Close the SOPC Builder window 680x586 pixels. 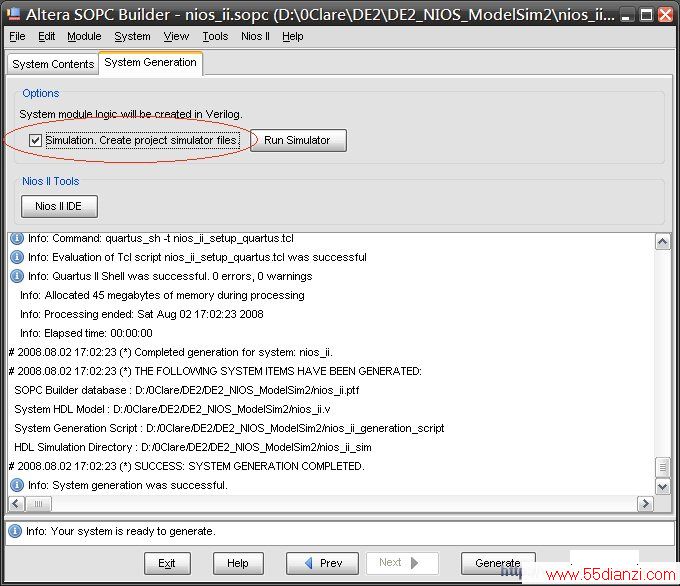[x=666, y=15]
